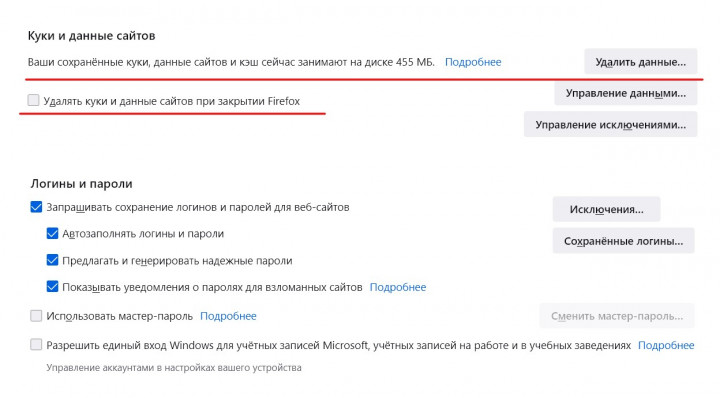Image resolution: width=720 pixels, height=398 pixels.
Task: Enable Windows single sign-on checkbox
Action: (x=36, y=345)
